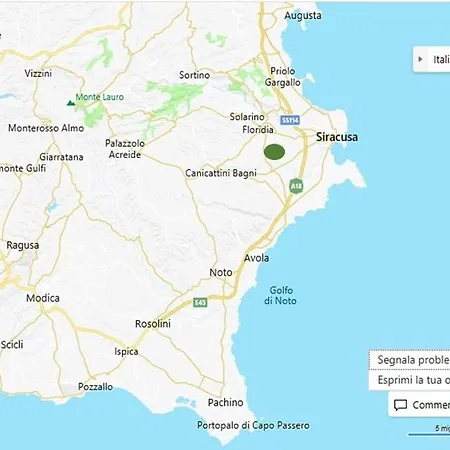Image resolution: width=450 pixels, height=450 pixels.
Task: Click the Portopalo di Capo Passero label
Action: (x=253, y=426)
